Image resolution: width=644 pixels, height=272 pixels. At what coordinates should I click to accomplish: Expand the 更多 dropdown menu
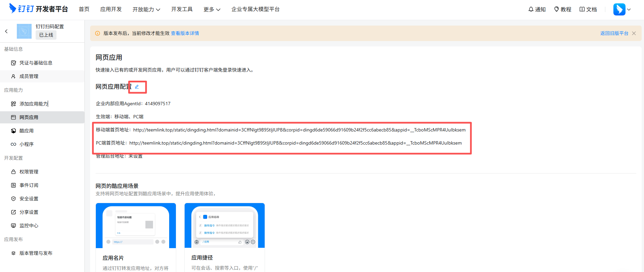pyautogui.click(x=212, y=9)
